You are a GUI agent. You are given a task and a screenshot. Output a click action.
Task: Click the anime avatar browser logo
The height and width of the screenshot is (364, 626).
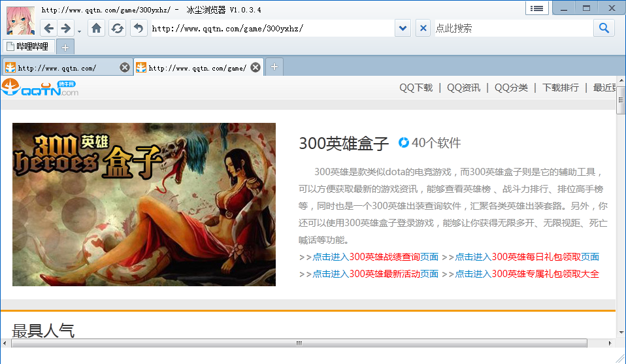coord(20,21)
